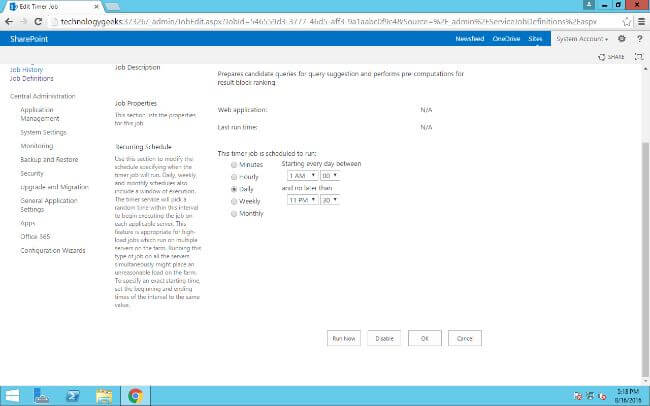The width and height of the screenshot is (650, 406).
Task: Open System Settings
Action: pos(44,132)
